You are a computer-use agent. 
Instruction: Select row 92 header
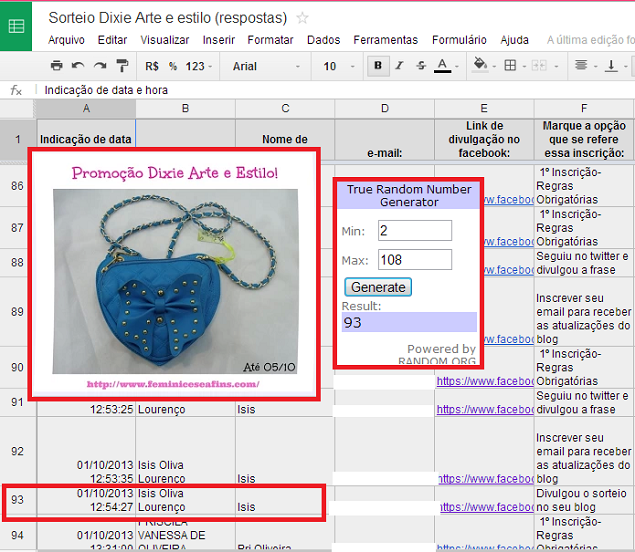[17, 451]
